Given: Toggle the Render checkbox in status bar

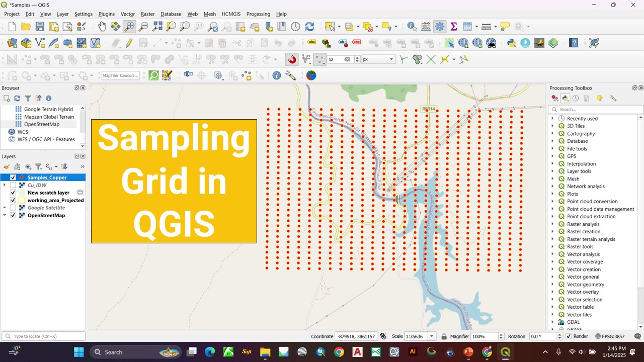Looking at the screenshot, I should [569, 336].
